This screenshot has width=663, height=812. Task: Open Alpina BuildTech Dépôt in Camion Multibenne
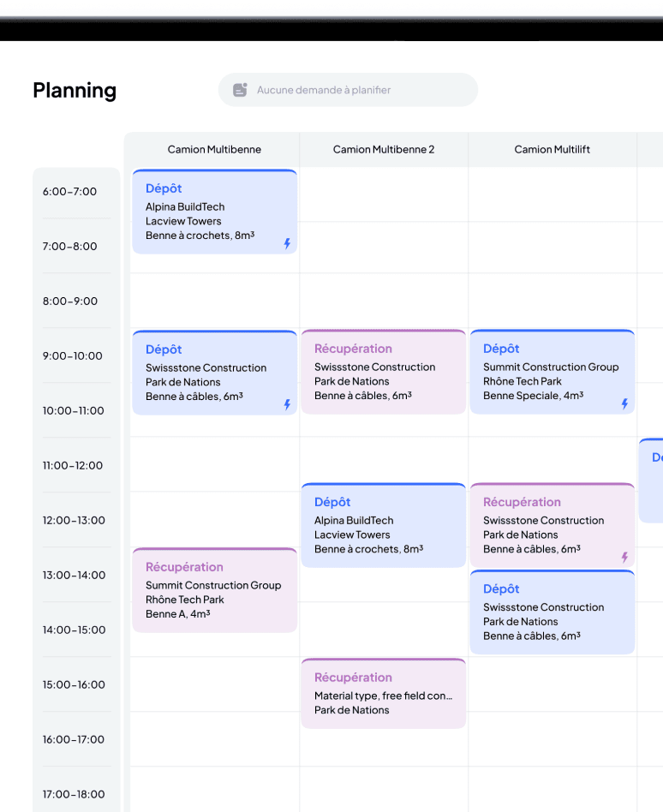[x=214, y=212]
